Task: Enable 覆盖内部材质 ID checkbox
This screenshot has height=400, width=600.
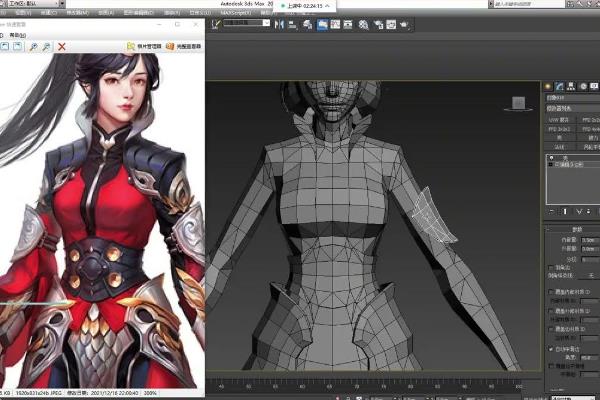Action: [x=551, y=292]
